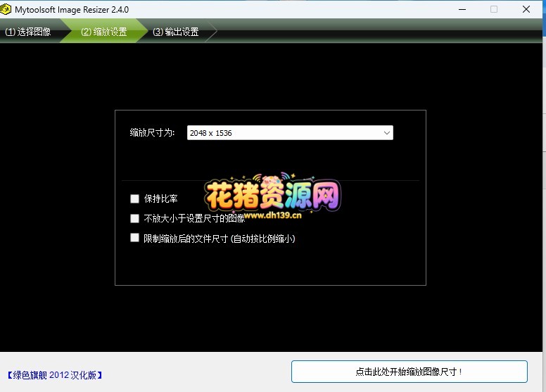Image resolution: width=546 pixels, height=392 pixels.
Task: Click the Mytoolsoft app icon in title bar
Action: pos(6,9)
